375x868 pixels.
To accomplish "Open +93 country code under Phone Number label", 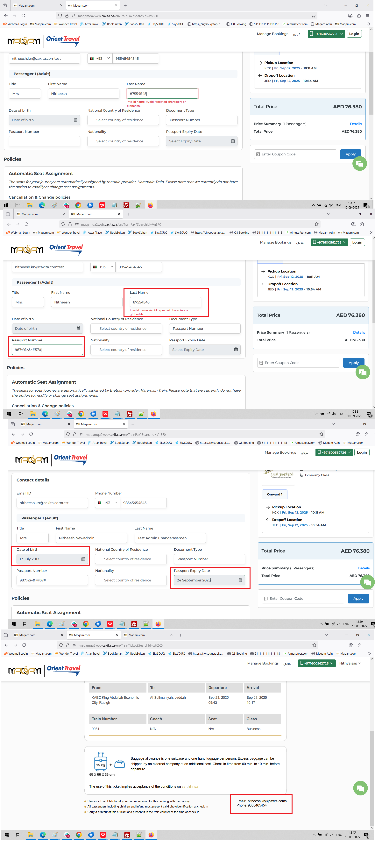I will pyautogui.click(x=108, y=503).
